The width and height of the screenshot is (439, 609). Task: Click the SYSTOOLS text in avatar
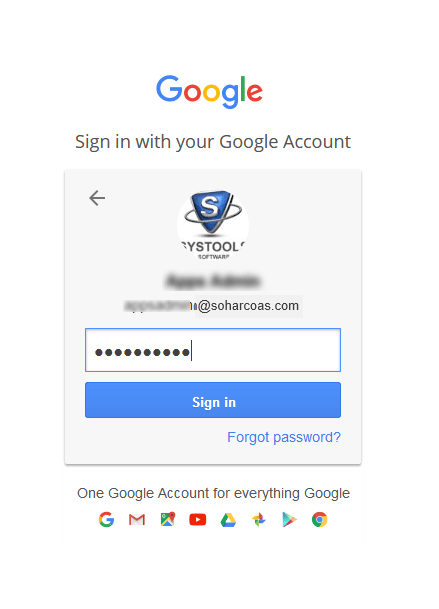click(x=213, y=247)
